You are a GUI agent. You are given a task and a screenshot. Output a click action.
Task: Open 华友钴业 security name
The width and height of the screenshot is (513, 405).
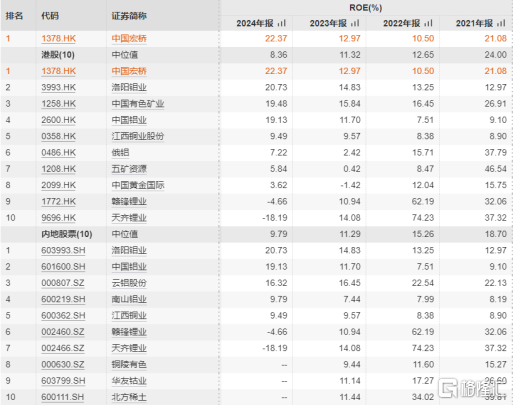[129, 381]
